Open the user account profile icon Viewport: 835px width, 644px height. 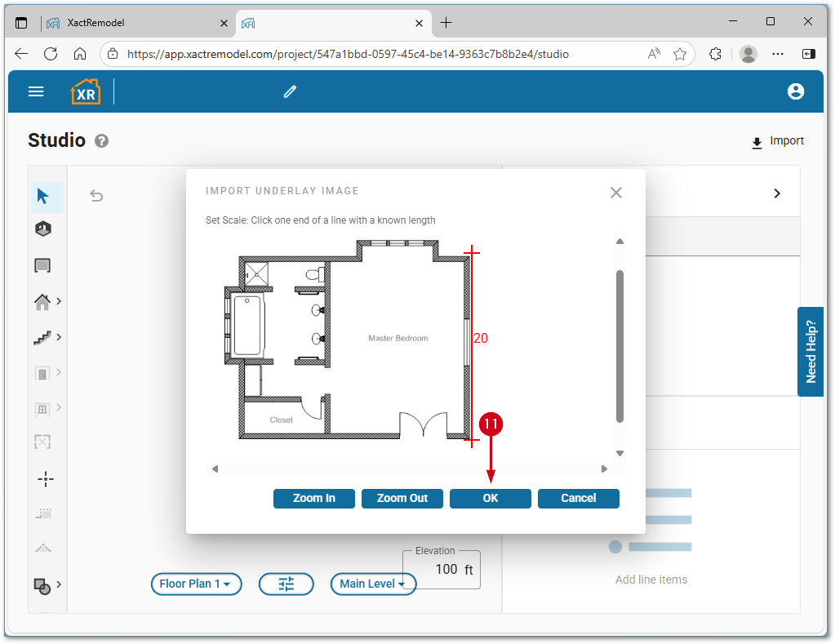pyautogui.click(x=796, y=91)
